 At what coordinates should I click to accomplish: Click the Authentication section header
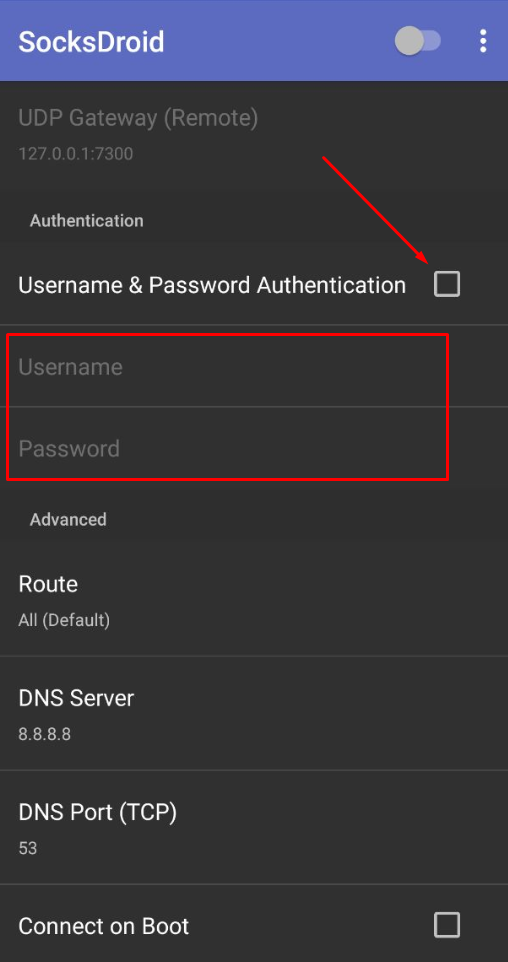pos(87,221)
